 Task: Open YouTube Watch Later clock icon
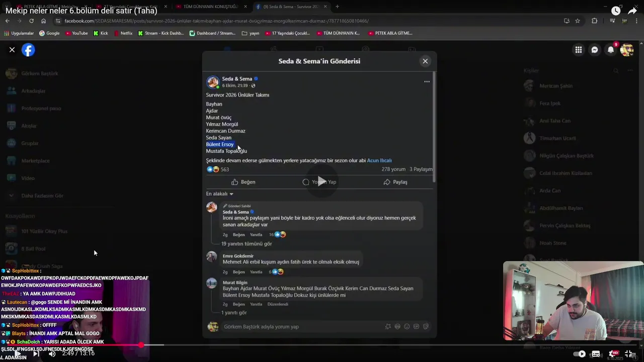[616, 11]
